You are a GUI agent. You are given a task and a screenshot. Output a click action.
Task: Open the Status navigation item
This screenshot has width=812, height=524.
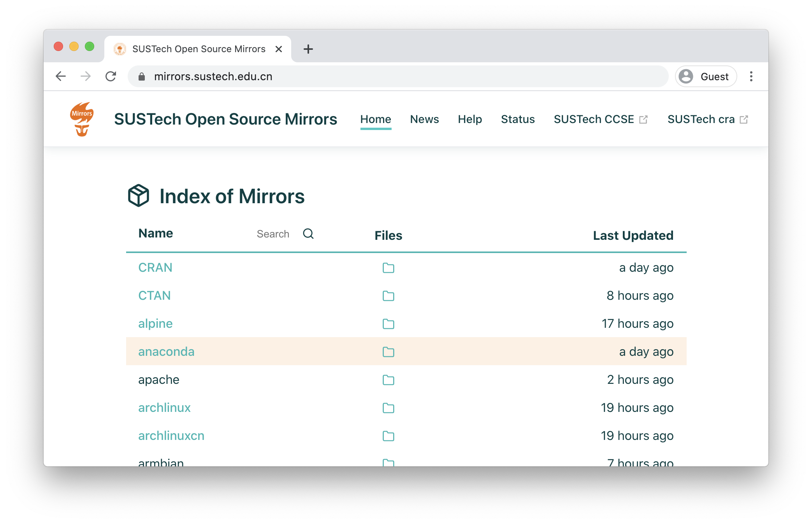click(518, 119)
